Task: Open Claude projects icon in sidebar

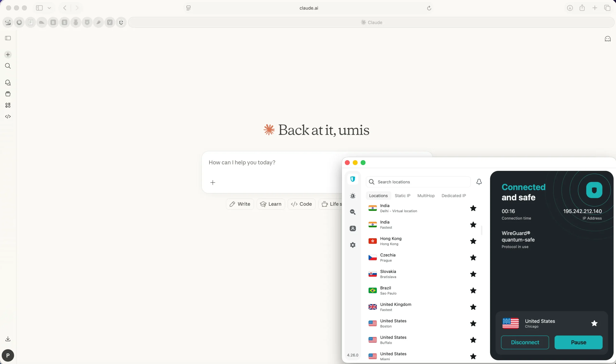Action: (x=8, y=94)
